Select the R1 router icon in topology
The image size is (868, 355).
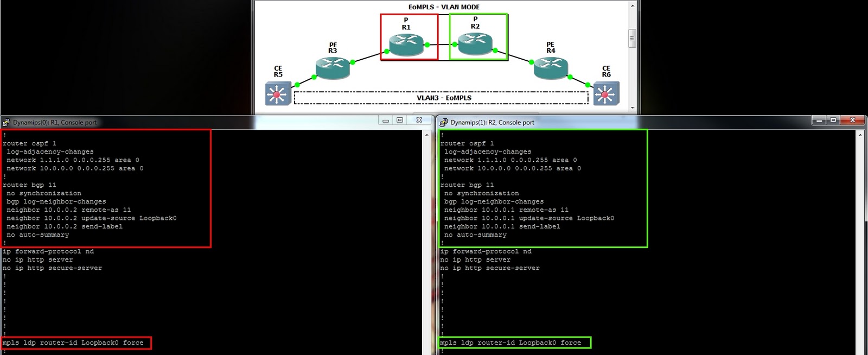[x=406, y=45]
